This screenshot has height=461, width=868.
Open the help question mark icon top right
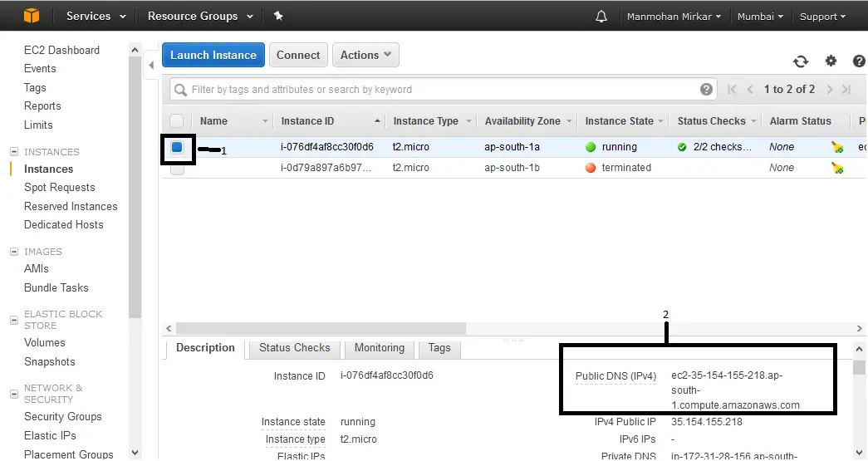859,61
